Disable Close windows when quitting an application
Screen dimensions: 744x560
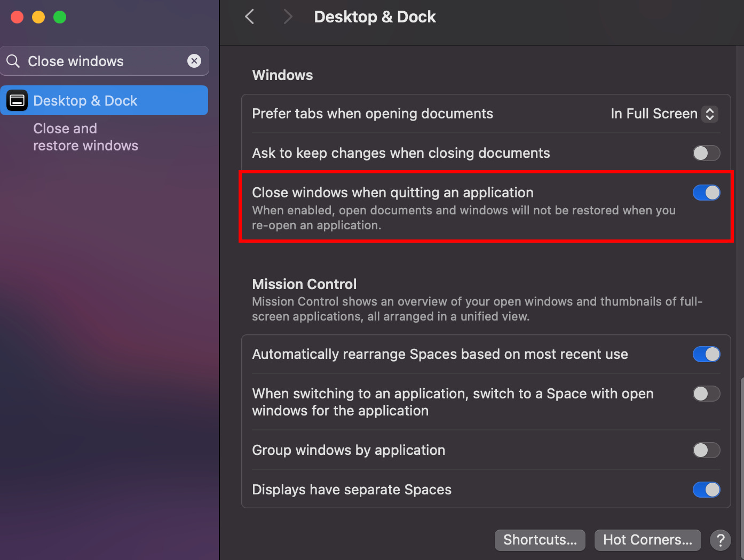point(706,193)
